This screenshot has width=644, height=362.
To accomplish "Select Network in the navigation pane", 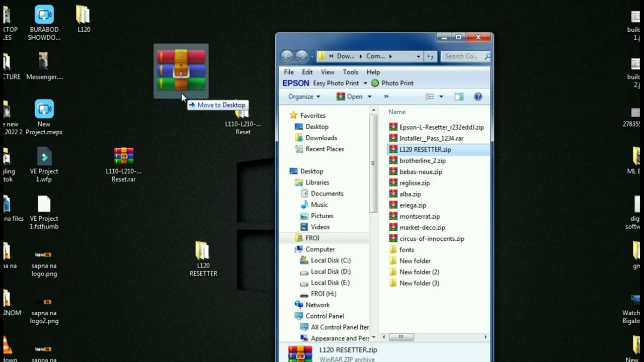I will pos(312,305).
